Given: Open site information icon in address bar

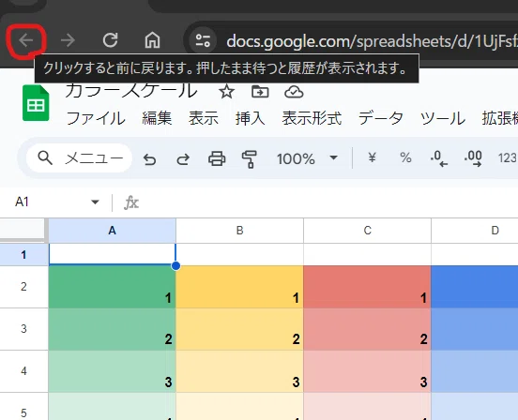Looking at the screenshot, I should tap(203, 41).
